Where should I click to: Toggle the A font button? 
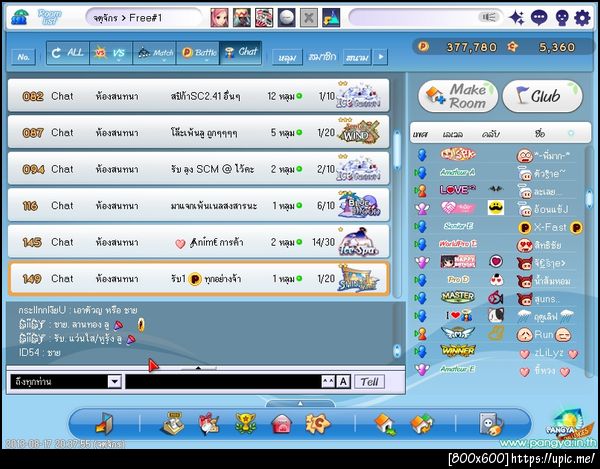pyautogui.click(x=343, y=381)
